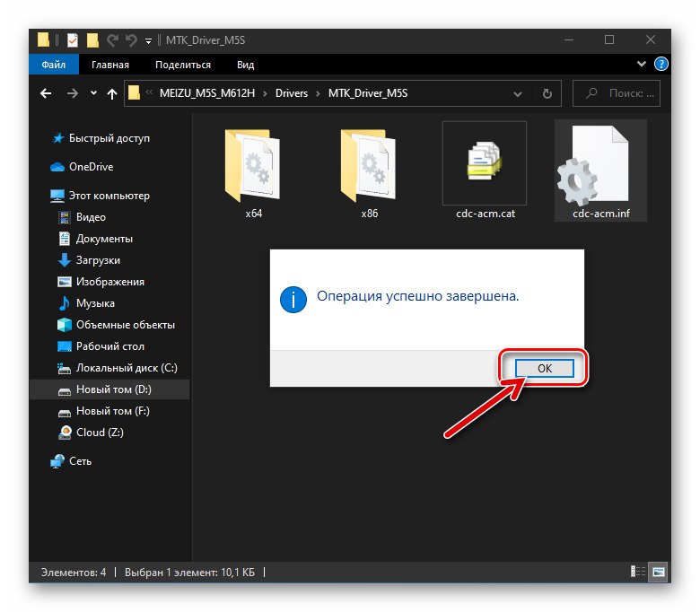Open the Вид ribbon tab
The height and width of the screenshot is (612, 700).
pyautogui.click(x=246, y=65)
